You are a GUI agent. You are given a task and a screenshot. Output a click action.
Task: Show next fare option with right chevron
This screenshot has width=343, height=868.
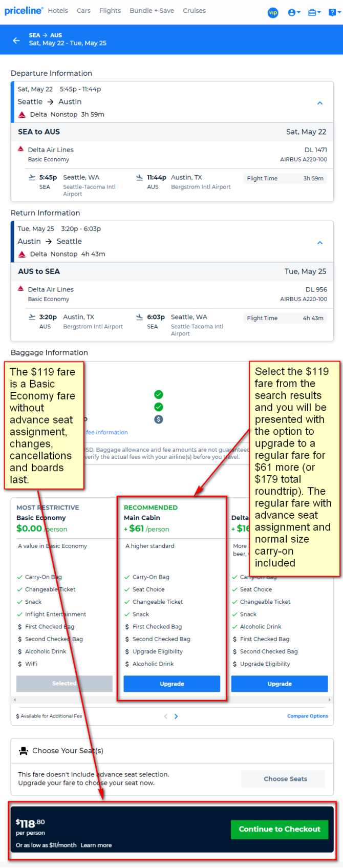176,716
